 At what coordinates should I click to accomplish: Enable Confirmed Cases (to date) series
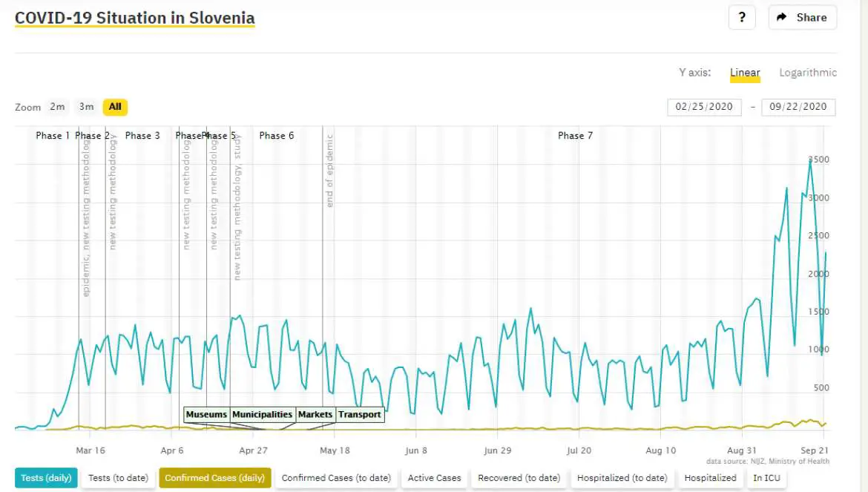pos(336,478)
